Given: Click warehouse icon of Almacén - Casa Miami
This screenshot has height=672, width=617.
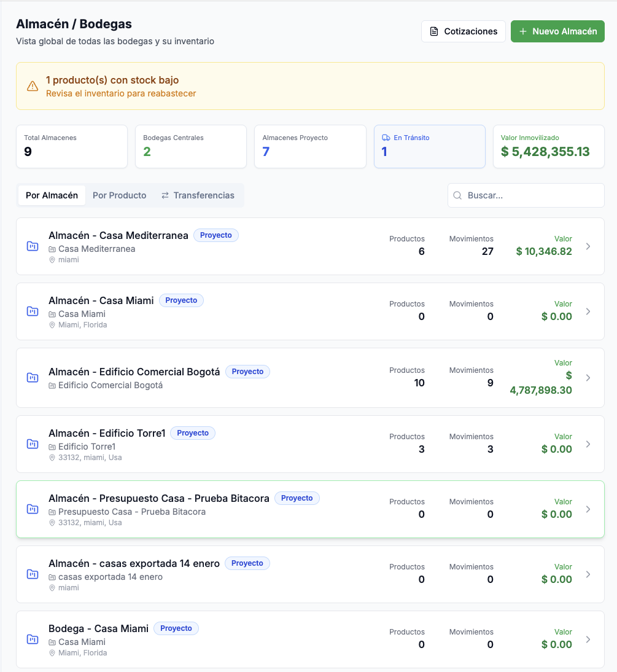Looking at the screenshot, I should pos(33,311).
